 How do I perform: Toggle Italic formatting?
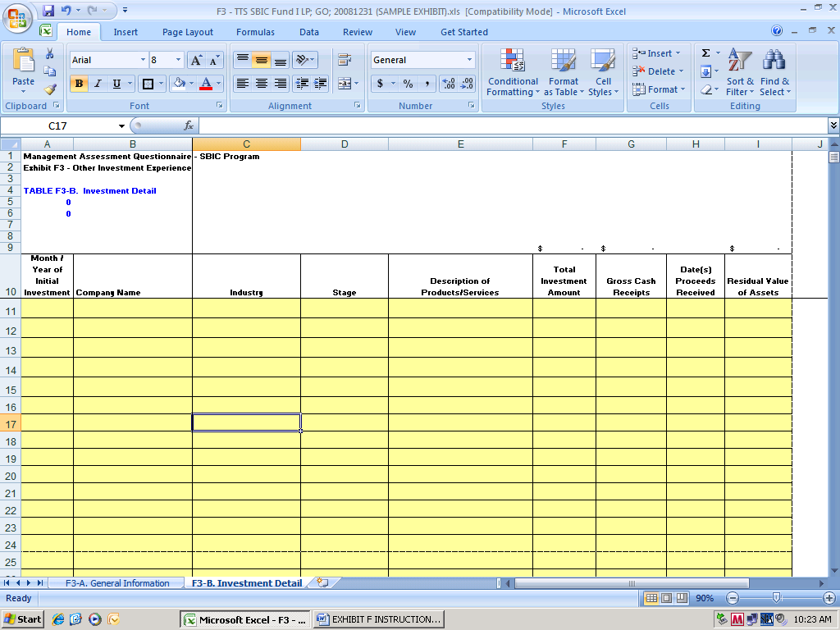98,84
